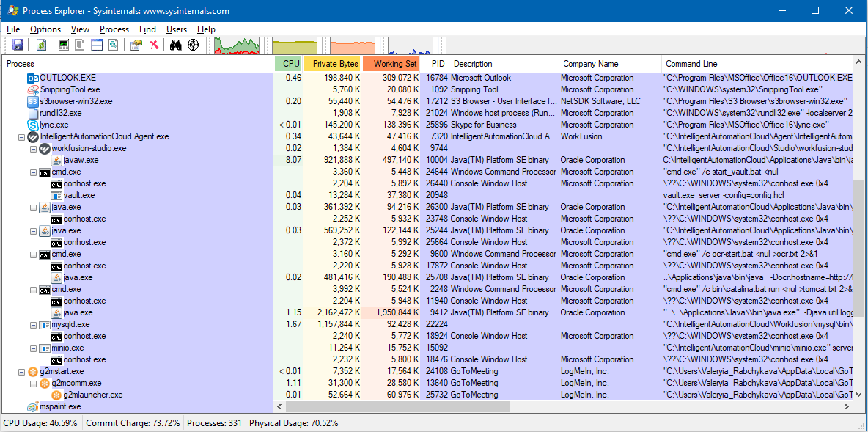Click the blue I/O activity graph
This screenshot has height=432, width=868.
coord(411,45)
